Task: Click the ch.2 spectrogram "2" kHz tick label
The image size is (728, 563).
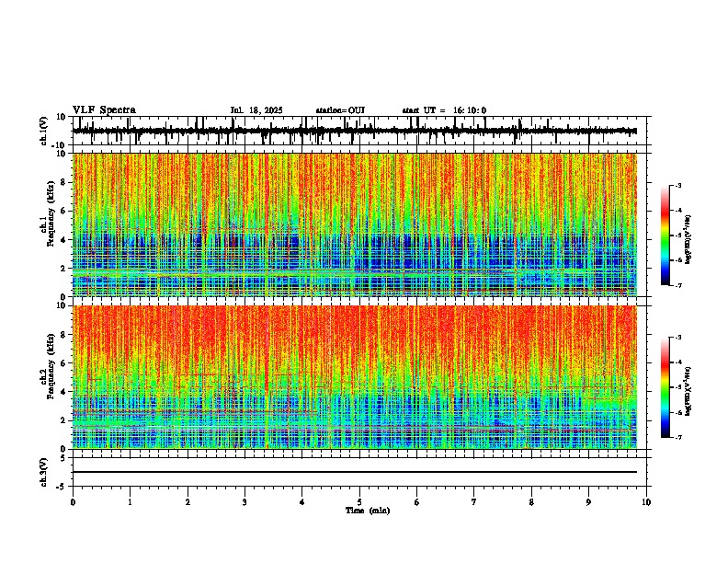Action: click(63, 420)
